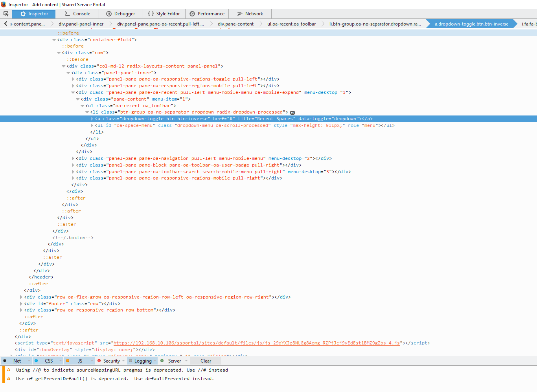Switch to the Debugger tab

[120, 14]
